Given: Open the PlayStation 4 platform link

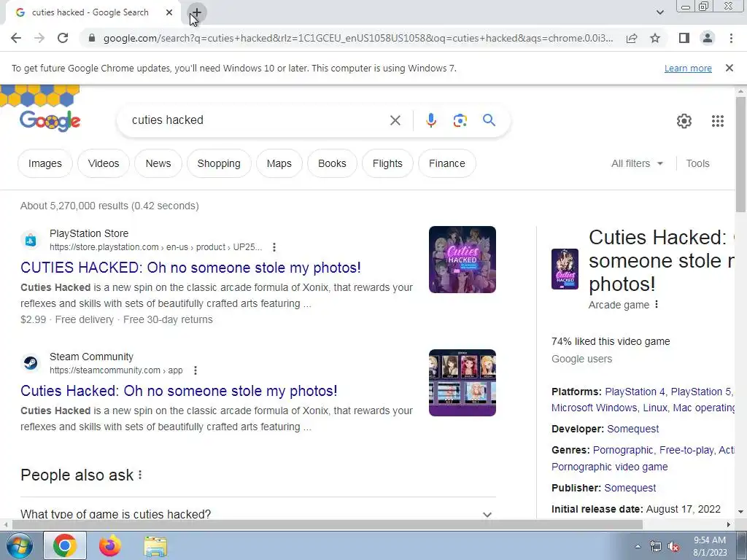Looking at the screenshot, I should pyautogui.click(x=635, y=392).
